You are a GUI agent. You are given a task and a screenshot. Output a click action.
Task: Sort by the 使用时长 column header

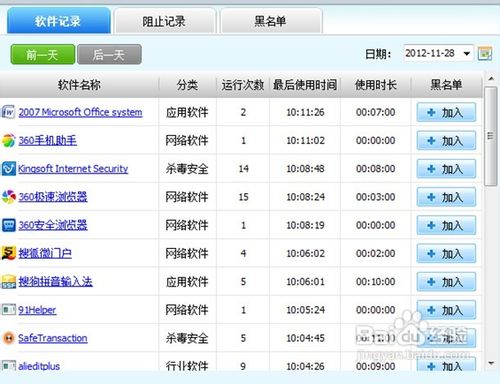coord(376,85)
